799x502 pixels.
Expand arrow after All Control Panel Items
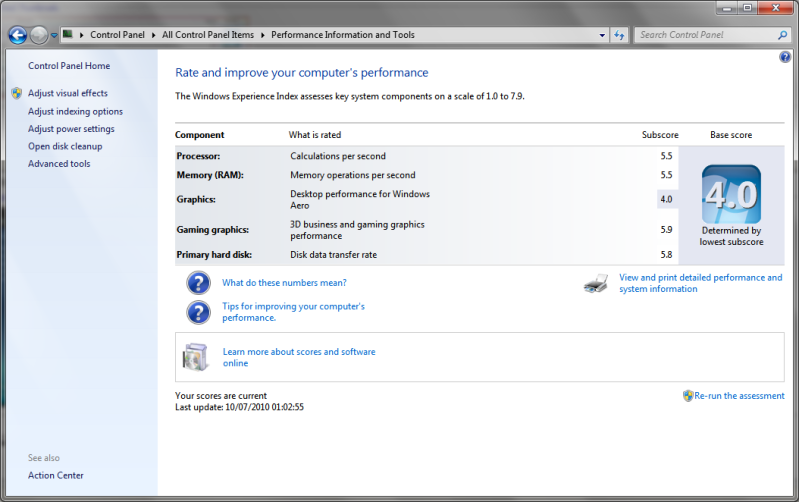coord(262,35)
